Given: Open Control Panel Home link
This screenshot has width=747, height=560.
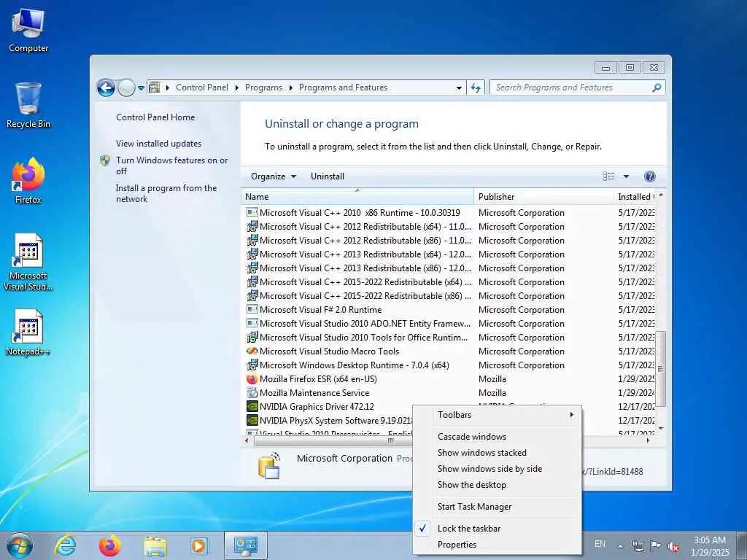Looking at the screenshot, I should click(155, 117).
